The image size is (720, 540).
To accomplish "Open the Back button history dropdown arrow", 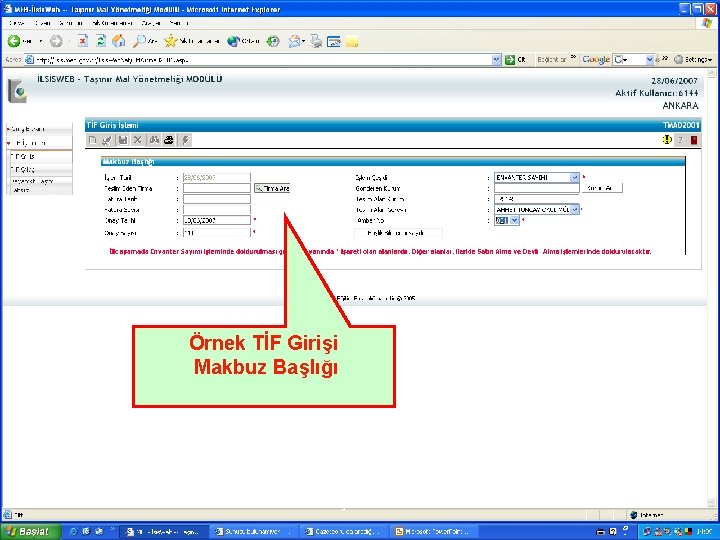I will [x=40, y=41].
